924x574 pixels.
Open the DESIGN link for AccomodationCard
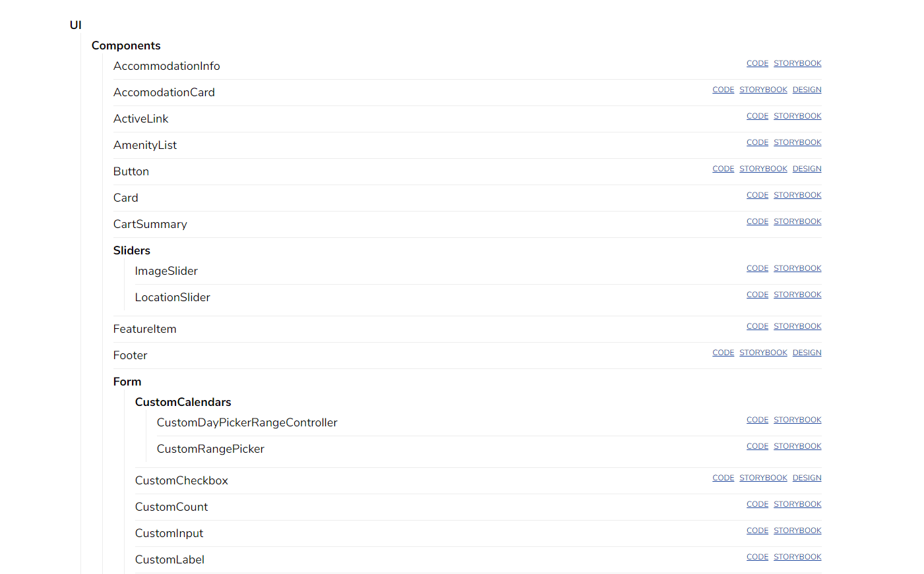click(807, 90)
